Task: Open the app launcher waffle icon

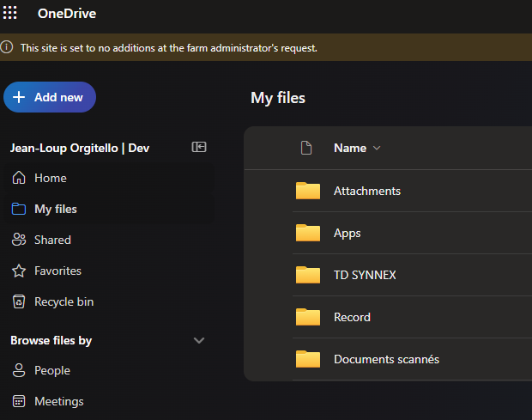Action: click(9, 13)
